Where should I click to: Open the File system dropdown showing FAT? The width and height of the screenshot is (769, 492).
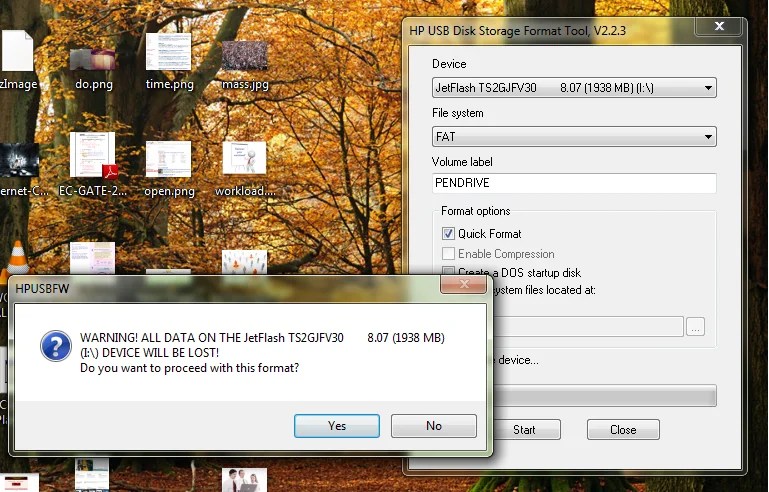click(x=574, y=136)
